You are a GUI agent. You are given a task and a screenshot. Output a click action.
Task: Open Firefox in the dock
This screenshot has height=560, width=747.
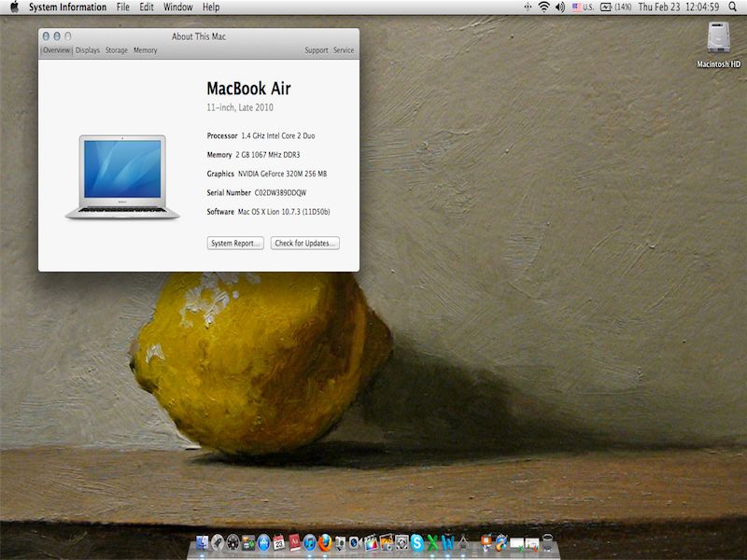[x=324, y=541]
